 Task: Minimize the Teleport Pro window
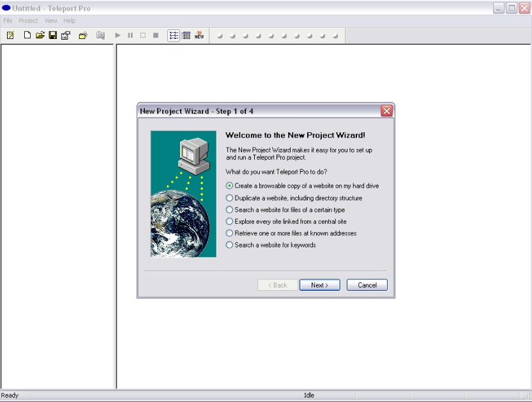coord(498,8)
